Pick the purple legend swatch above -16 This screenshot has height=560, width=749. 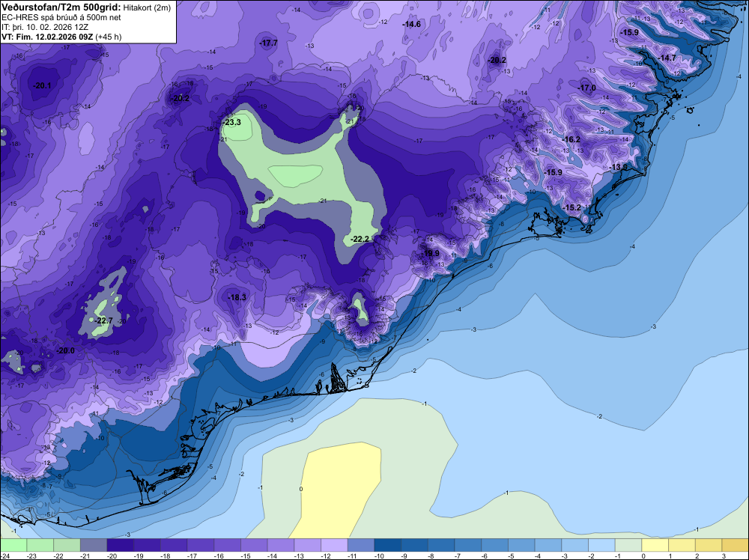pos(228,545)
